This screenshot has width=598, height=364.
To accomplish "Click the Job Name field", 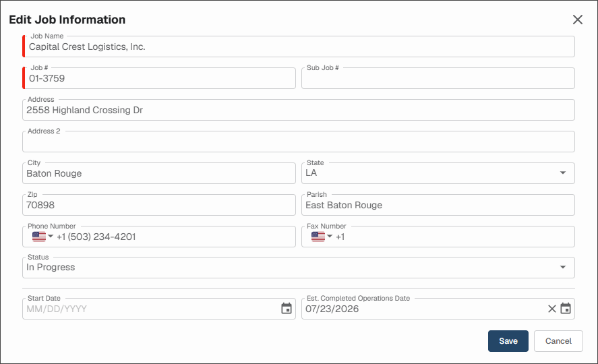I will click(298, 47).
